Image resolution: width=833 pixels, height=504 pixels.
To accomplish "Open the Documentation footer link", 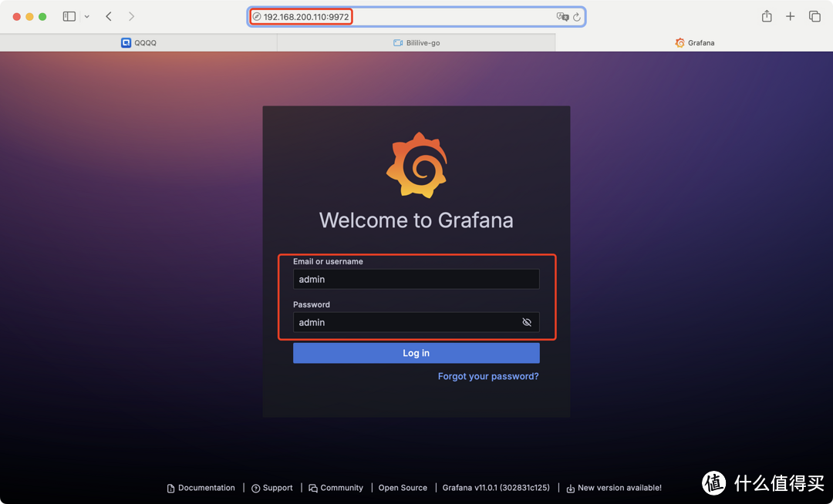I will tap(201, 488).
